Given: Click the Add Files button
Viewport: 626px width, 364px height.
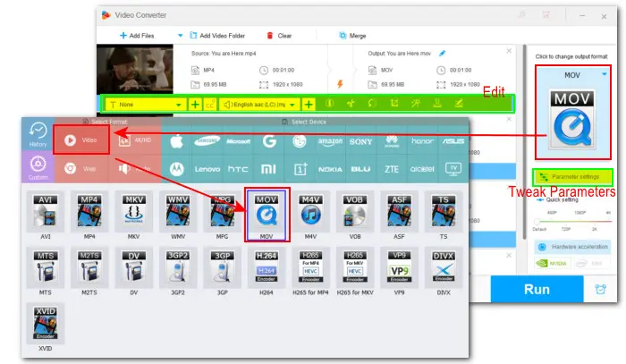Looking at the screenshot, I should (137, 36).
